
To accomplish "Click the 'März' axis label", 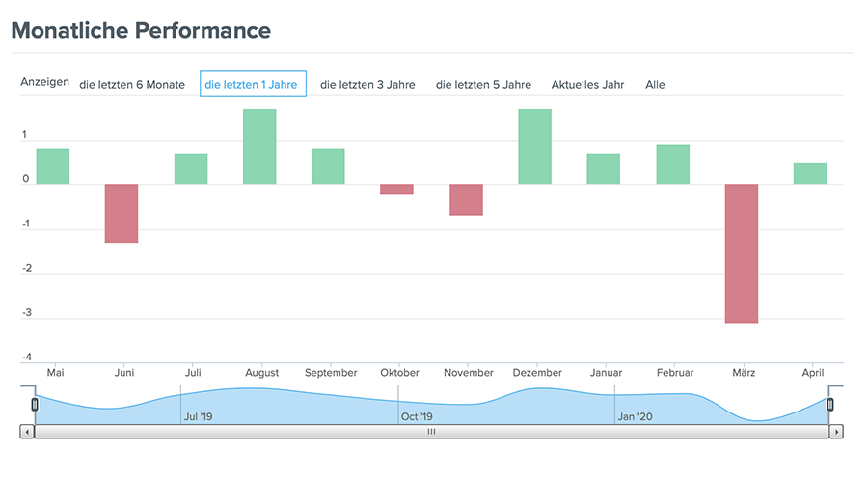I will point(744,373).
